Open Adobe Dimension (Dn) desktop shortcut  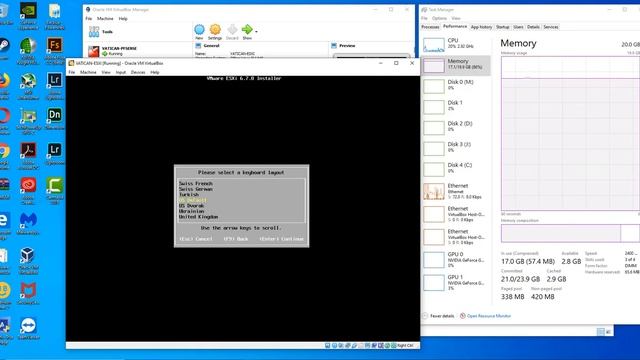click(55, 119)
